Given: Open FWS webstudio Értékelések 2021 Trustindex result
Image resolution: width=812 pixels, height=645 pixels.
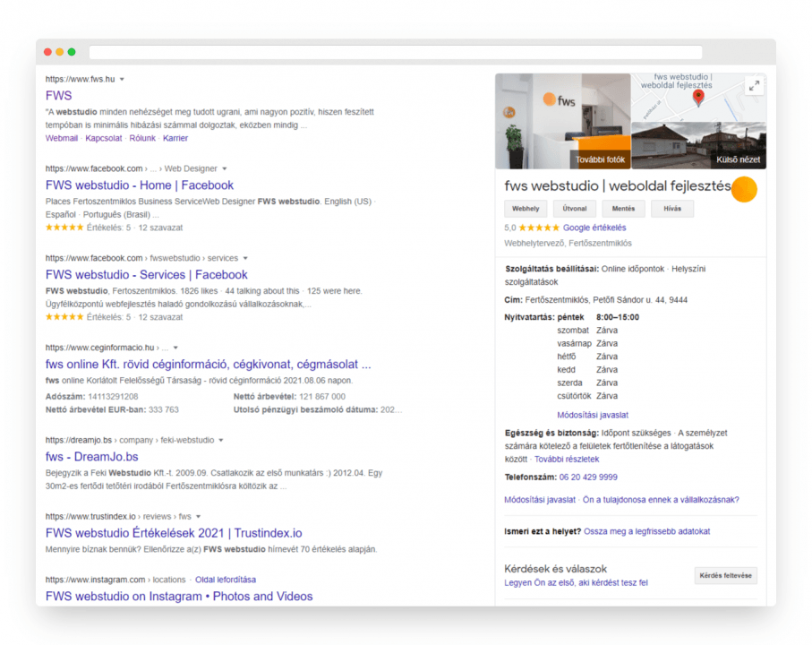Looking at the screenshot, I should tap(174, 533).
